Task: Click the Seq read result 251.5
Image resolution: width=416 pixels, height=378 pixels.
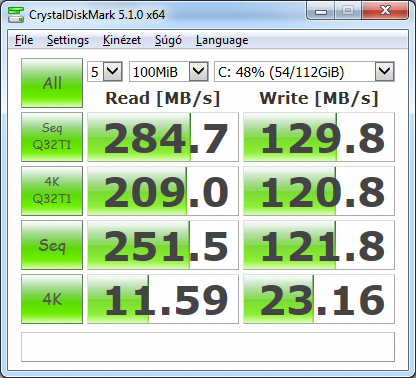Action: (x=163, y=245)
